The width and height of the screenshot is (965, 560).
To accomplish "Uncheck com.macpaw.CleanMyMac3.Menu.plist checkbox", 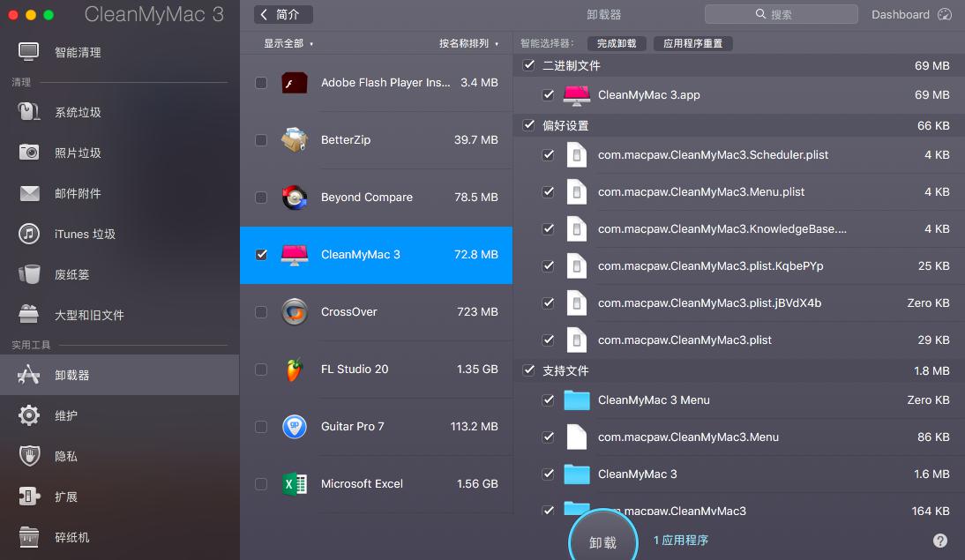I will [548, 192].
